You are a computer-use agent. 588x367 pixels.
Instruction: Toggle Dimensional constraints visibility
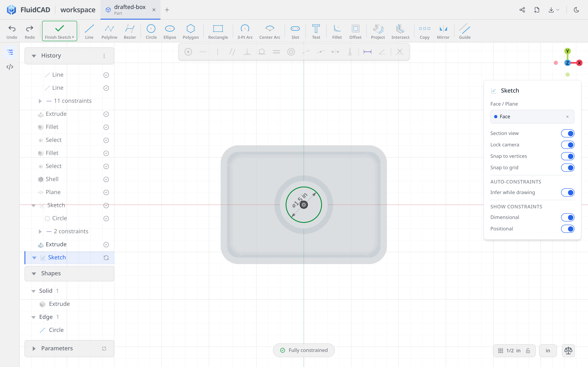point(568,217)
